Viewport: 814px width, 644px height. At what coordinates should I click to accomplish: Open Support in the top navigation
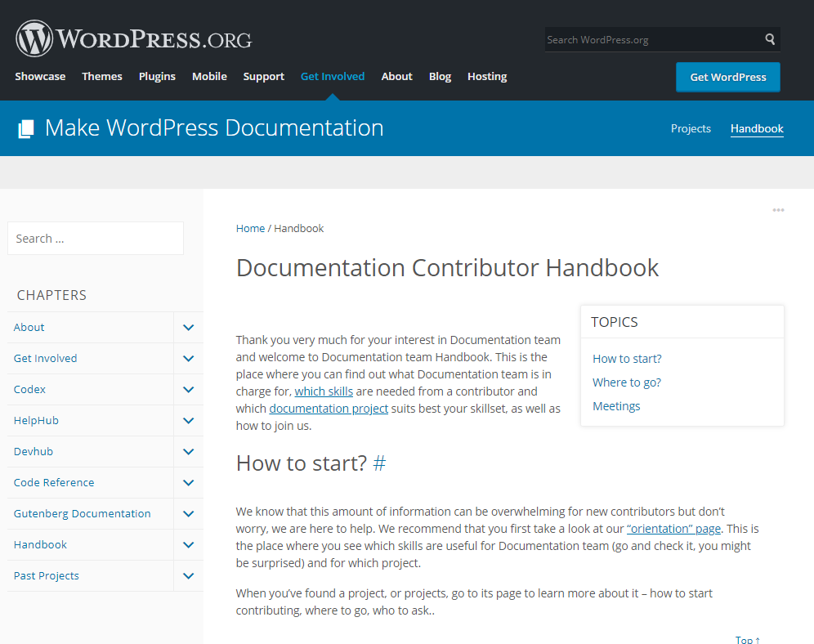coord(264,76)
